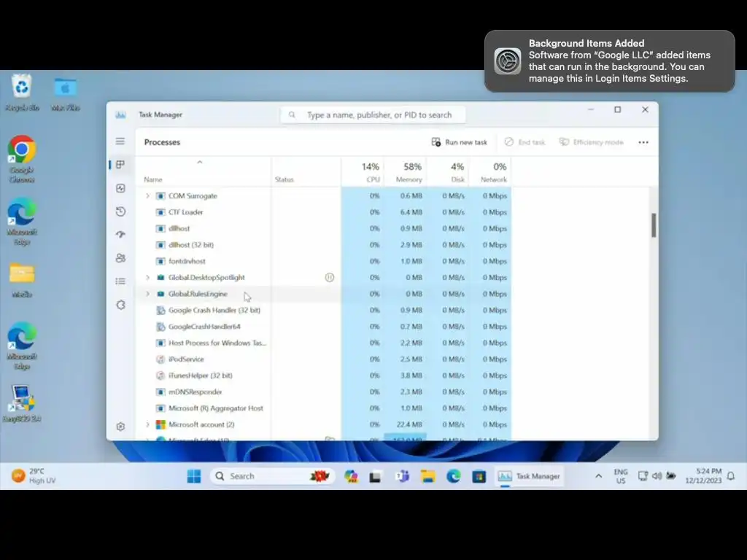Expand the Global.RulesEngine process group

[x=147, y=294]
